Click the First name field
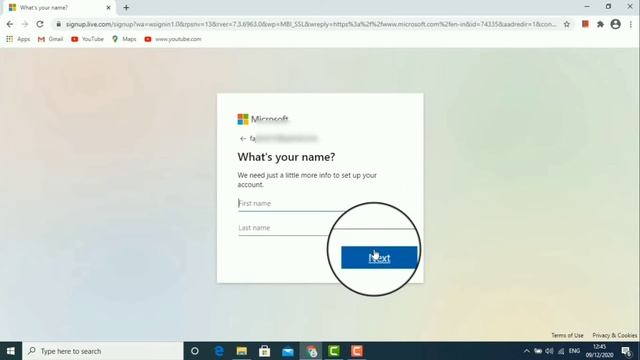Screen dimensions: 640x360 click(x=292, y=203)
